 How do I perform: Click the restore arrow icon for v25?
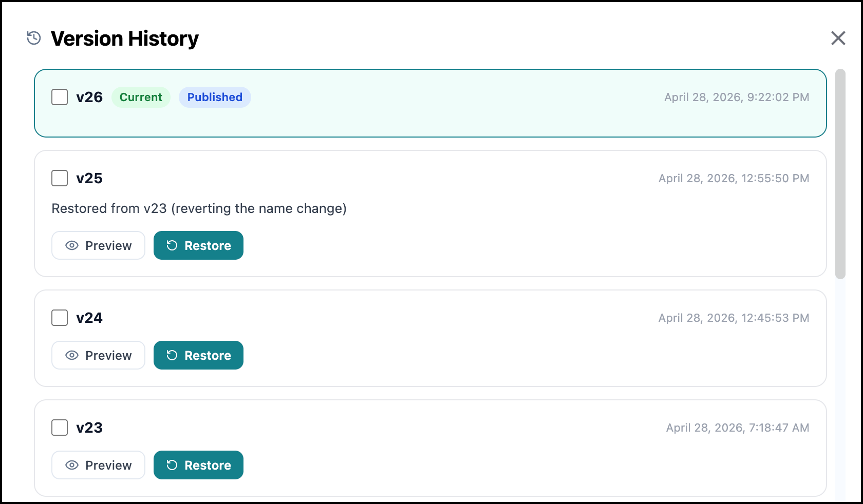(172, 246)
